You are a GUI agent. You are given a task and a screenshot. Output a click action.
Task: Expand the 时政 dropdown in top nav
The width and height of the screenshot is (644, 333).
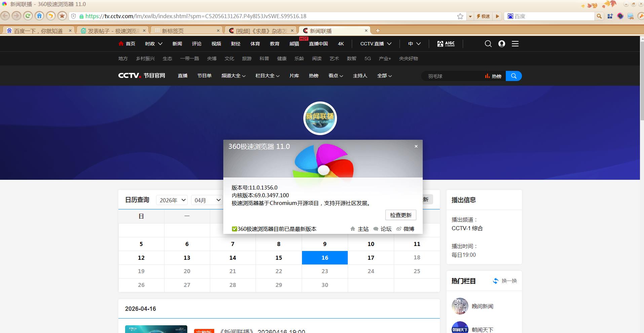pyautogui.click(x=154, y=44)
